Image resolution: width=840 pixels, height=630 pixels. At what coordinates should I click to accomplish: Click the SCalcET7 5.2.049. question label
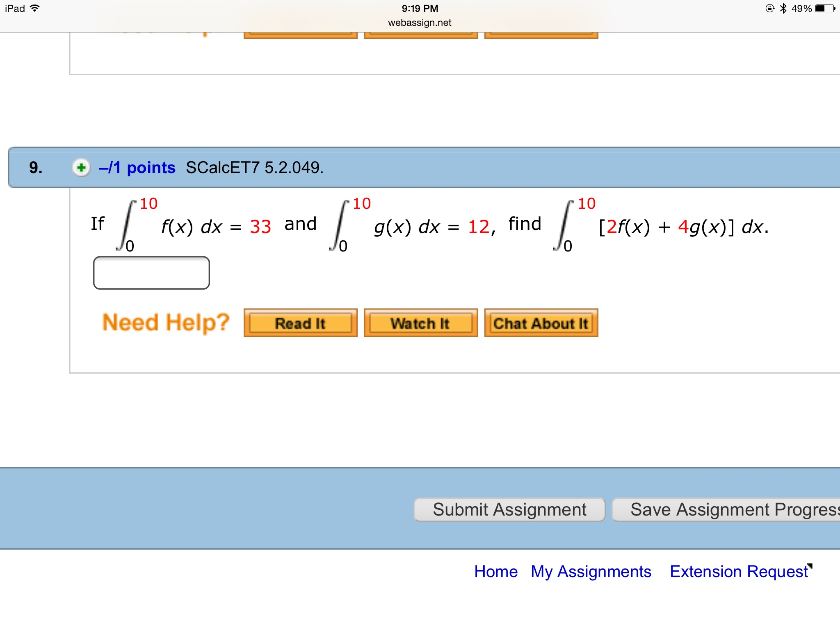[255, 168]
